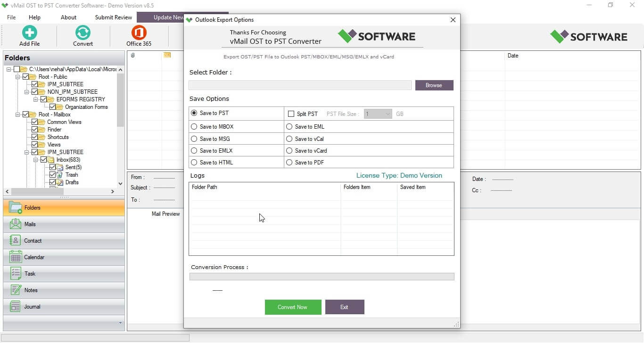Select IPM_SUBTREE under Root - Public
The width and height of the screenshot is (644, 343).
point(65,84)
